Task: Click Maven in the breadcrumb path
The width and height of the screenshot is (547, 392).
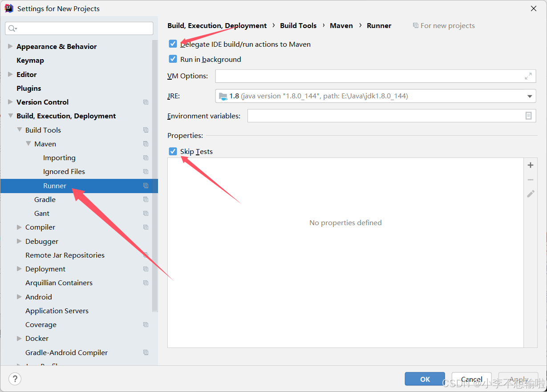Action: tap(341, 25)
